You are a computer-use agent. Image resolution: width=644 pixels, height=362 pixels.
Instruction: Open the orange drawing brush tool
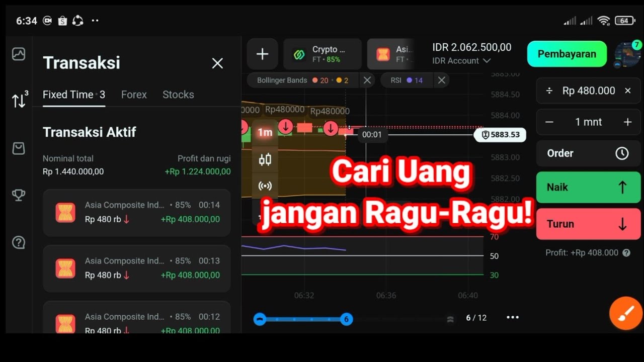tap(625, 313)
